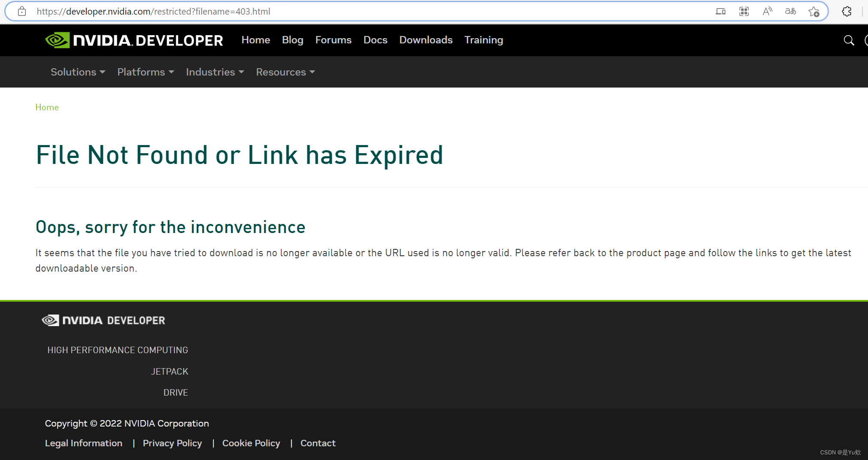Image resolution: width=868 pixels, height=460 pixels.
Task: Open the split screen view icon
Action: coord(721,12)
